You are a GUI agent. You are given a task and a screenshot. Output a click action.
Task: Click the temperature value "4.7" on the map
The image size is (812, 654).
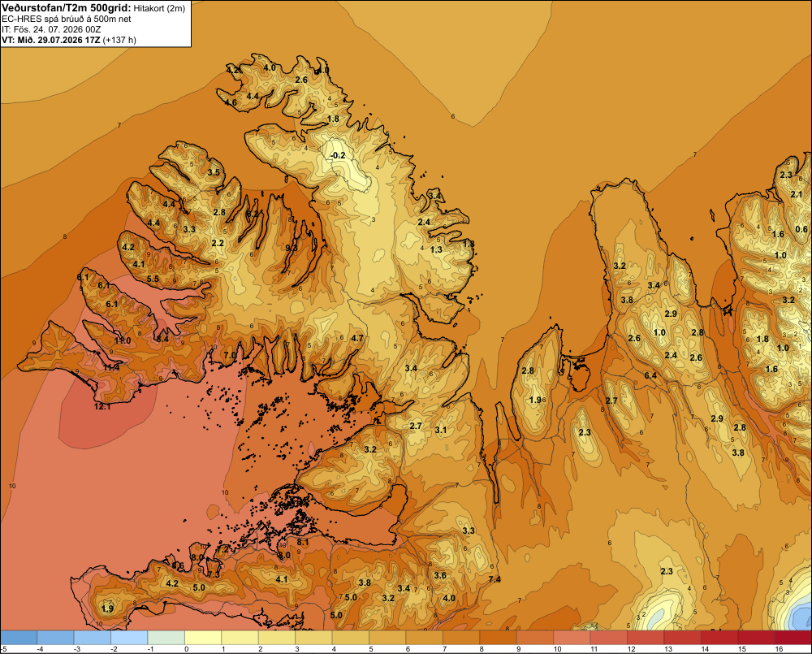click(356, 339)
